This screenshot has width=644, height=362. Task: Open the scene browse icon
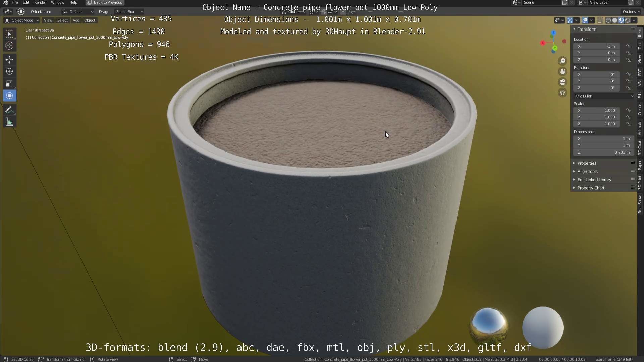[516, 2]
